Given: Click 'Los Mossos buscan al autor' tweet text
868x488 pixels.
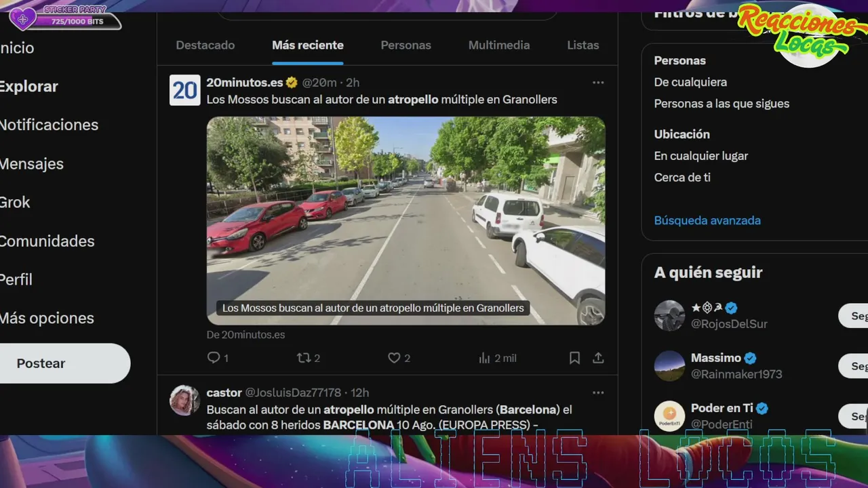Looking at the screenshot, I should coord(382,100).
